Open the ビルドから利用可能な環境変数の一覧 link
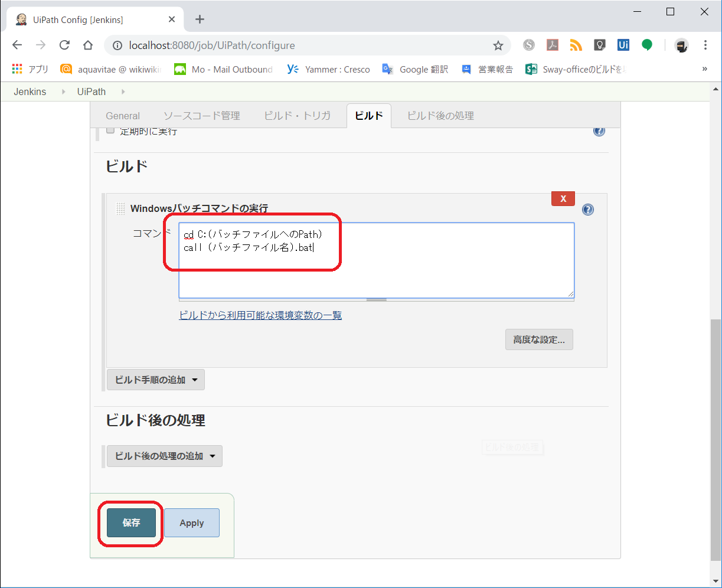 point(260,315)
